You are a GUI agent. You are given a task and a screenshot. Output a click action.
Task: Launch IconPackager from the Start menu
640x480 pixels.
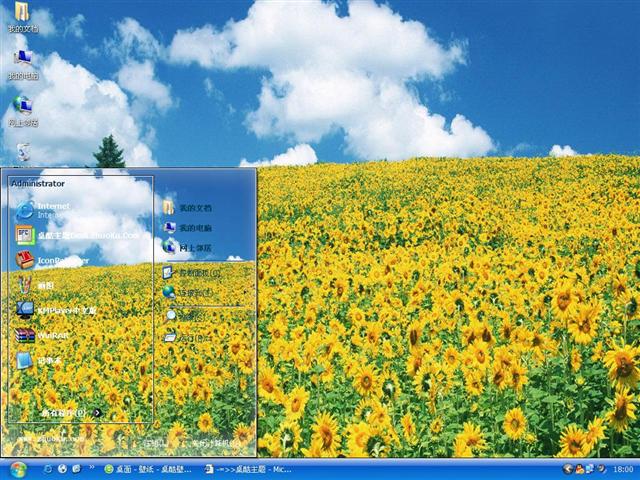52,260
